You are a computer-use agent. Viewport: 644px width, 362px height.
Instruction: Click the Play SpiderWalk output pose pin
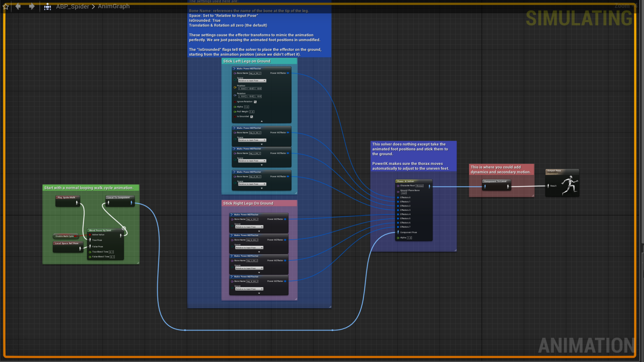coord(77,202)
